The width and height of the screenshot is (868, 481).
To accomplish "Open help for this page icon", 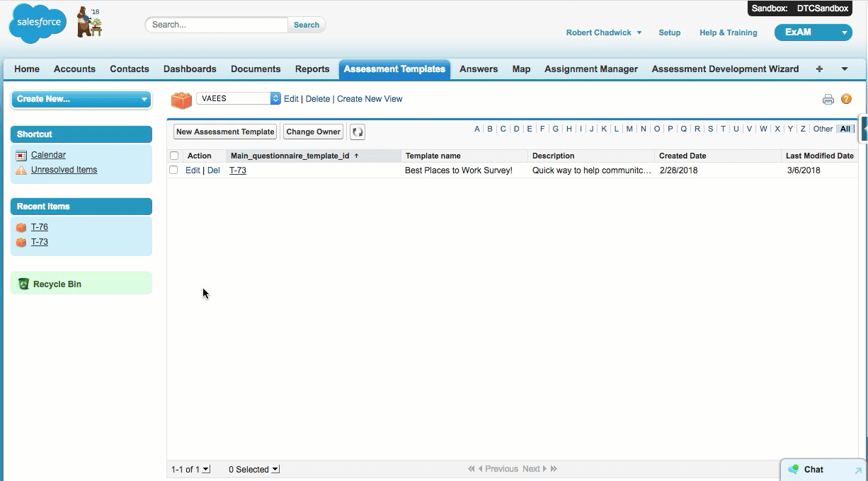I will (x=846, y=99).
